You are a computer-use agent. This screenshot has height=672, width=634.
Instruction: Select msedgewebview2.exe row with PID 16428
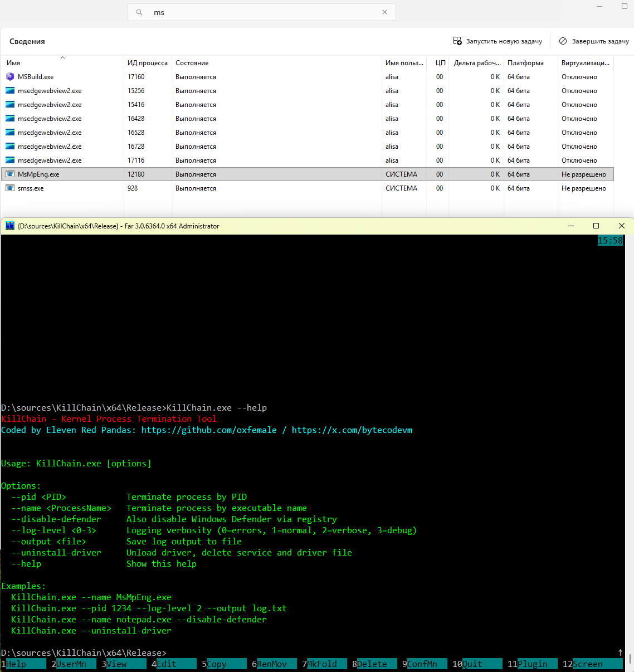point(50,119)
